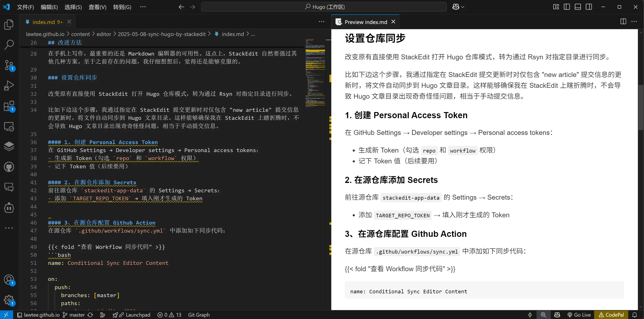The image size is (644, 319).
Task: Open Source Control view with badge
Action: (x=9, y=65)
